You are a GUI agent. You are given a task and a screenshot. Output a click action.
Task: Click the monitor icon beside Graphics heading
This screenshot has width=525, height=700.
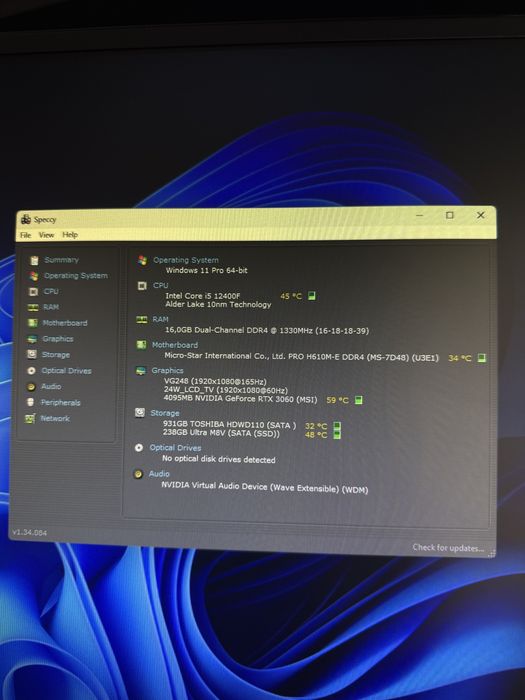140,371
